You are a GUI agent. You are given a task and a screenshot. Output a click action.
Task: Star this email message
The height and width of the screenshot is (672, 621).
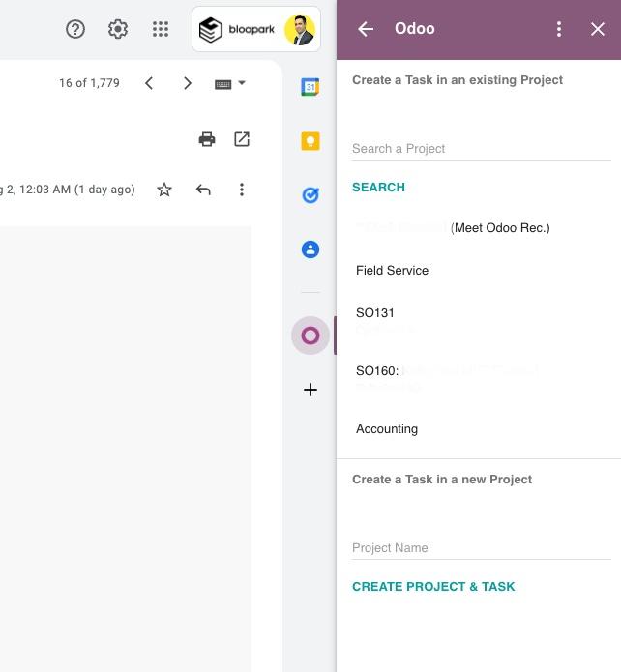coord(164,190)
